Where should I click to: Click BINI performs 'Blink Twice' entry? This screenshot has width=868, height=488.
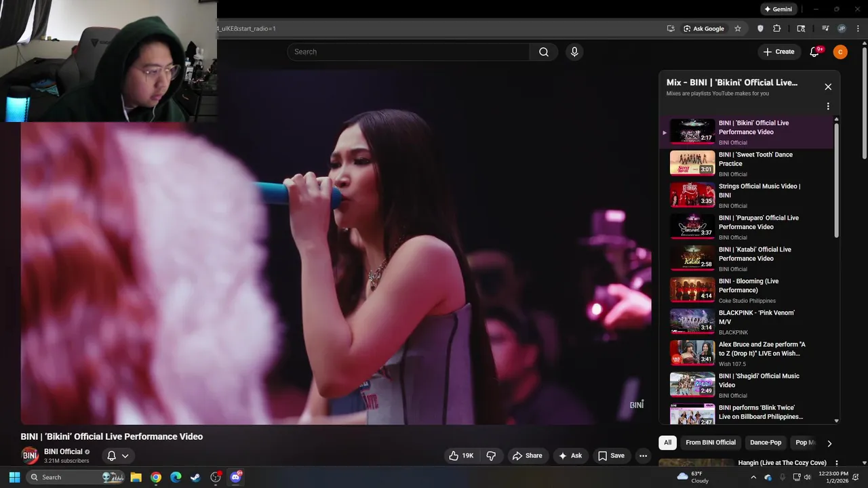[x=746, y=415]
